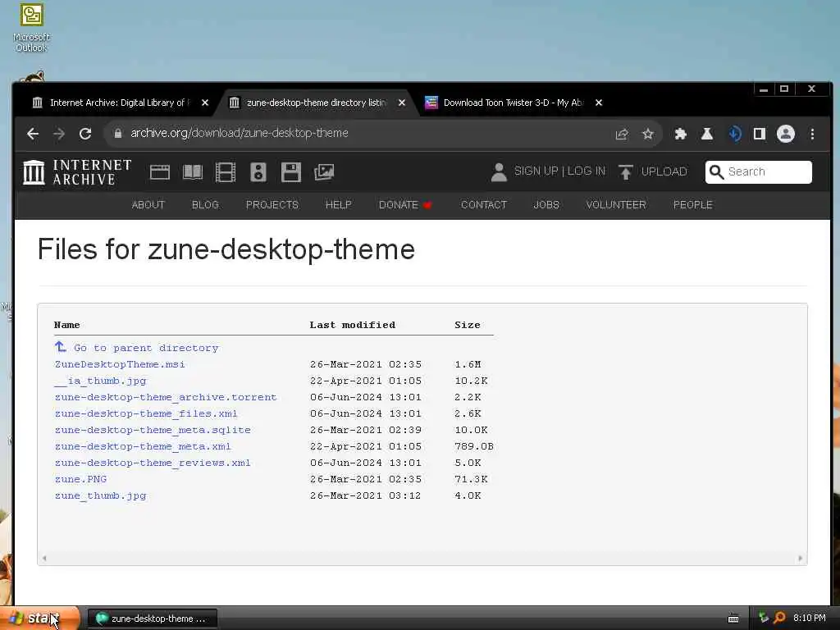The width and height of the screenshot is (840, 630).
Task: Click zune-desktop-theme taskbar window button
Action: click(x=152, y=619)
